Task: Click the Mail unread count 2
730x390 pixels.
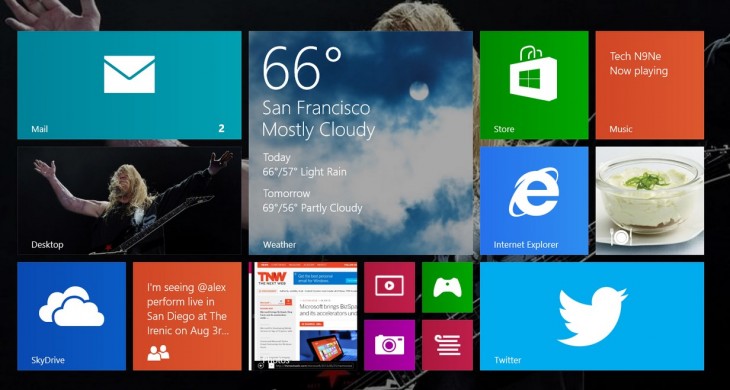Action: tap(222, 128)
